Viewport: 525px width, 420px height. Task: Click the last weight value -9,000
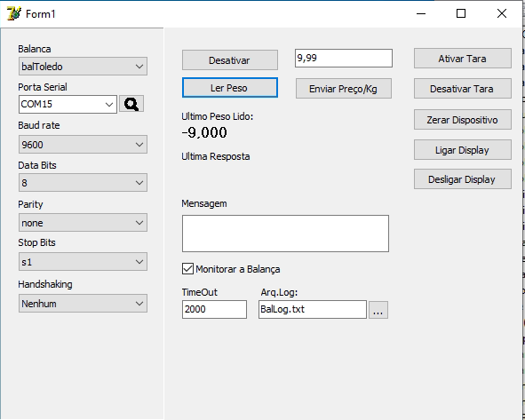point(204,132)
